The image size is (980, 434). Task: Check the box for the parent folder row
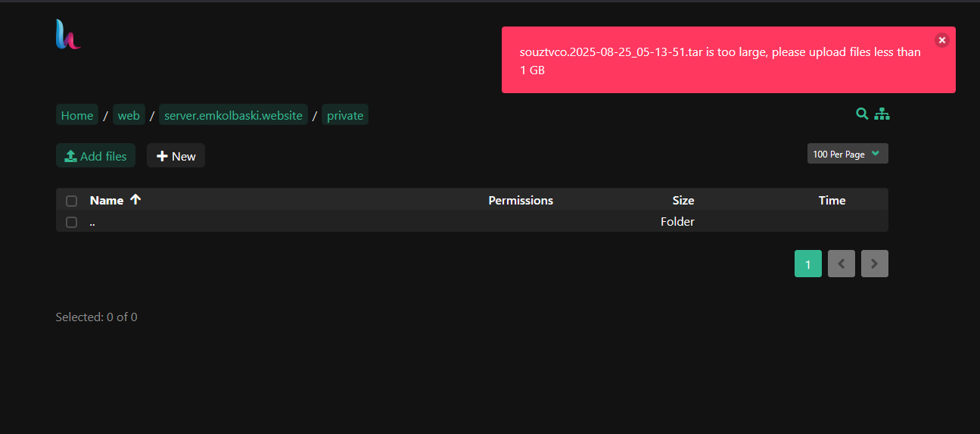72,222
